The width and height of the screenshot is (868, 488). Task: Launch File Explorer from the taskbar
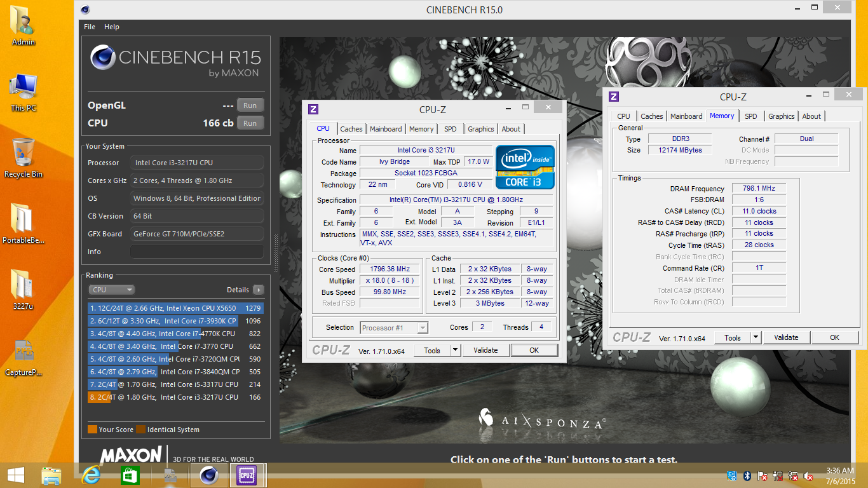[x=51, y=475]
